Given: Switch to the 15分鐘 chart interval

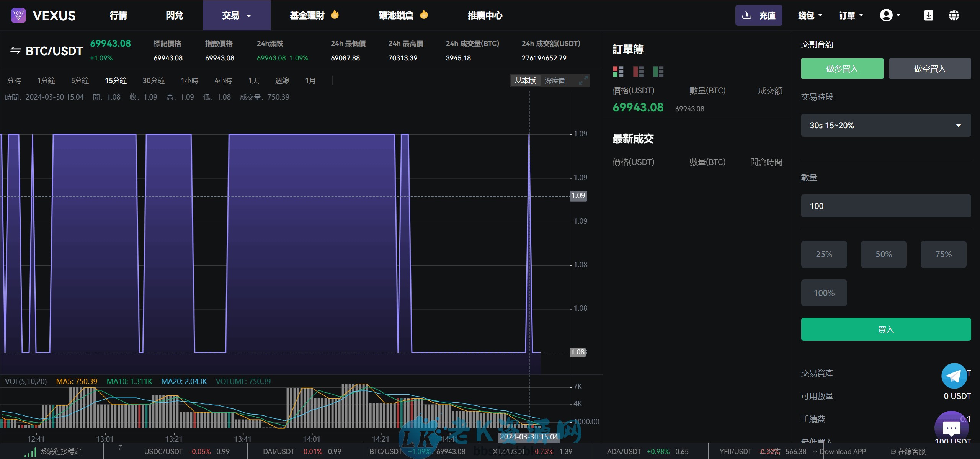Looking at the screenshot, I should pyautogui.click(x=116, y=80).
